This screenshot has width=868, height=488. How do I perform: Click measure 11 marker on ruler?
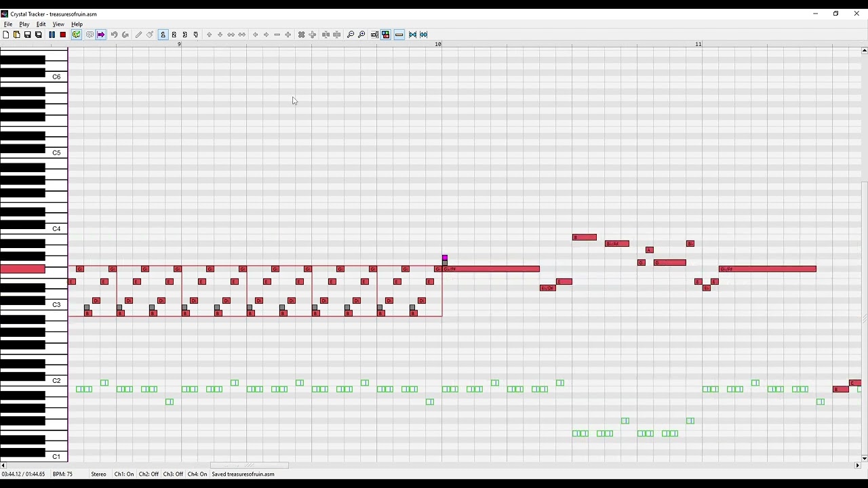pos(698,44)
